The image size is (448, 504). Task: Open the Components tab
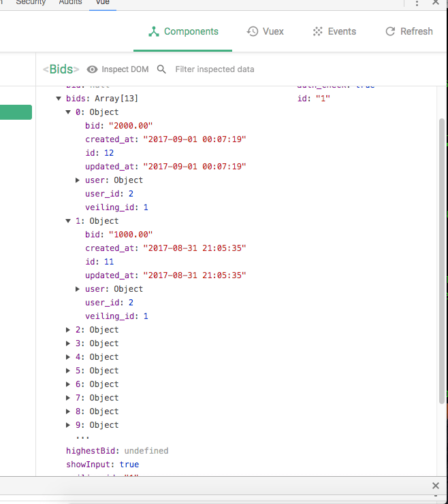(182, 31)
